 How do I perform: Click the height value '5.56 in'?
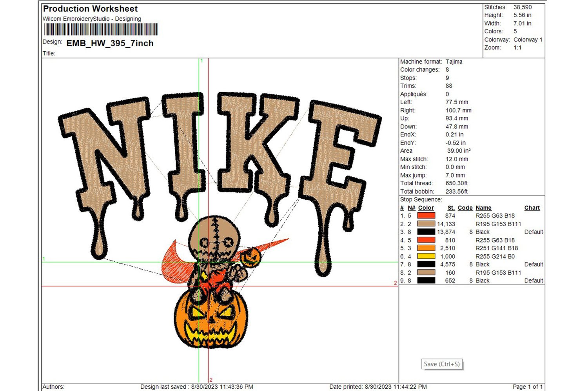point(523,15)
